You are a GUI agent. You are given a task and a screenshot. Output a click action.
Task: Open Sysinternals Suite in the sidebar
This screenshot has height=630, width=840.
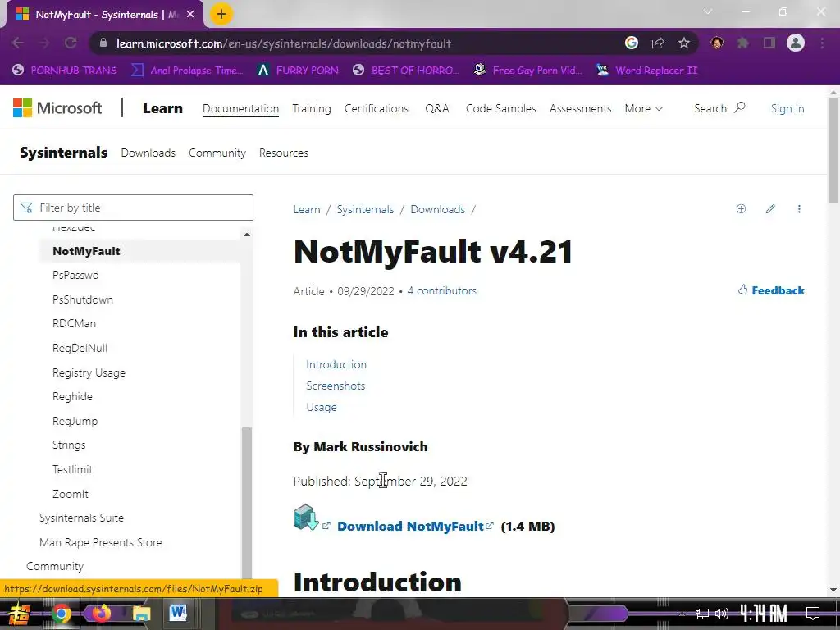tap(81, 518)
